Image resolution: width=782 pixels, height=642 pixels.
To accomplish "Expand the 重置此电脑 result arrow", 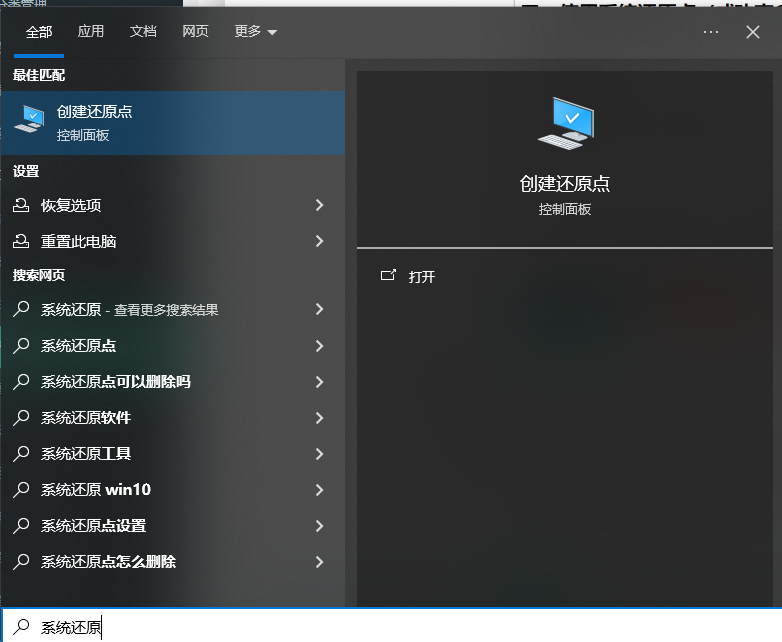I will tap(320, 241).
